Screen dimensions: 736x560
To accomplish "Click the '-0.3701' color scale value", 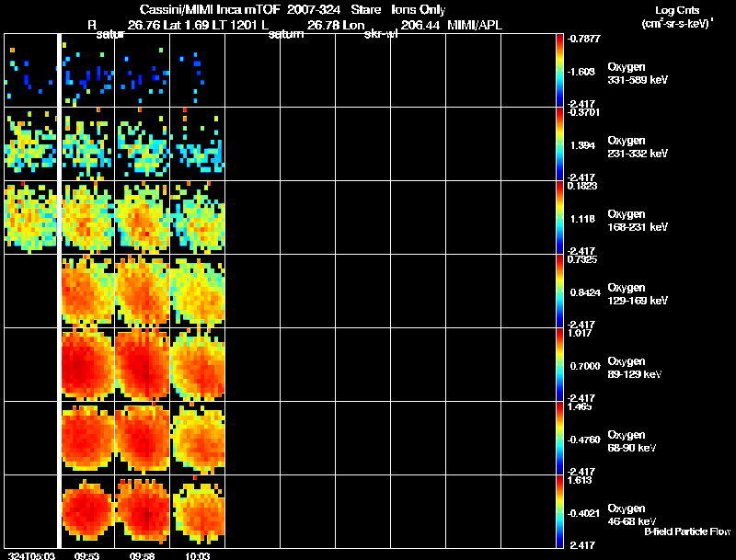I will click(583, 112).
